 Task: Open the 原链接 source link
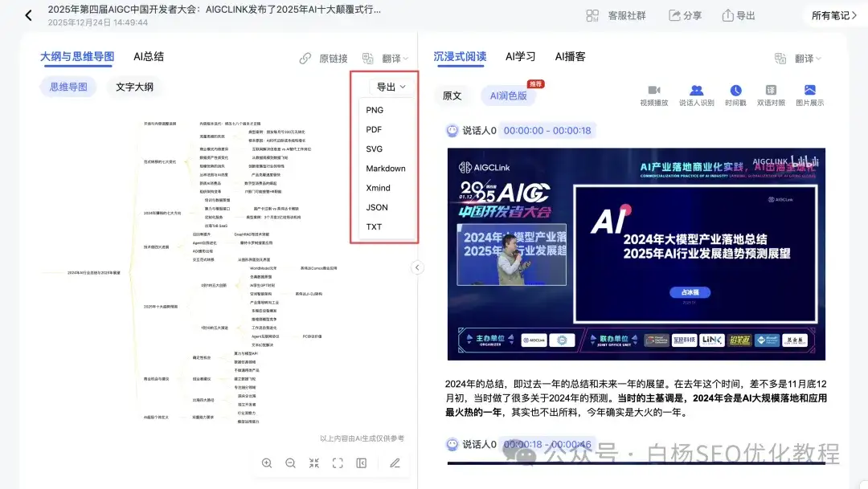(324, 59)
